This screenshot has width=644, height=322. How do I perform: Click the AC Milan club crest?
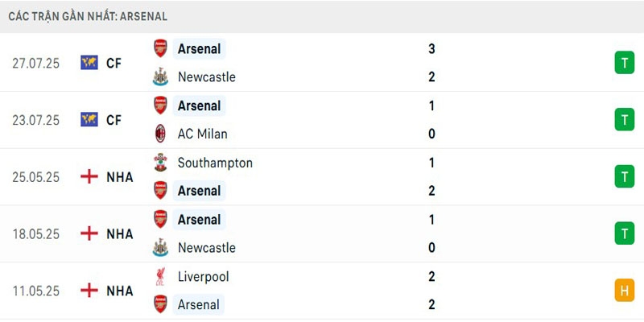160,134
